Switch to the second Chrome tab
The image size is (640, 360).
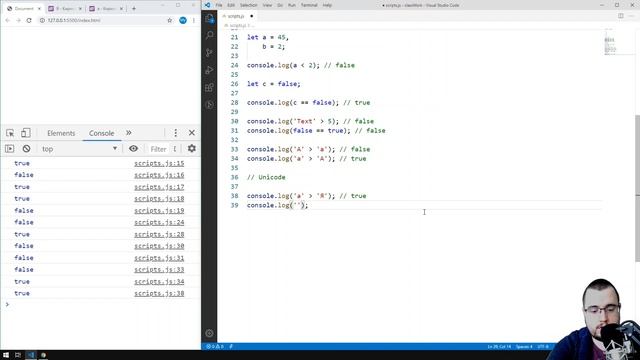tap(64, 9)
